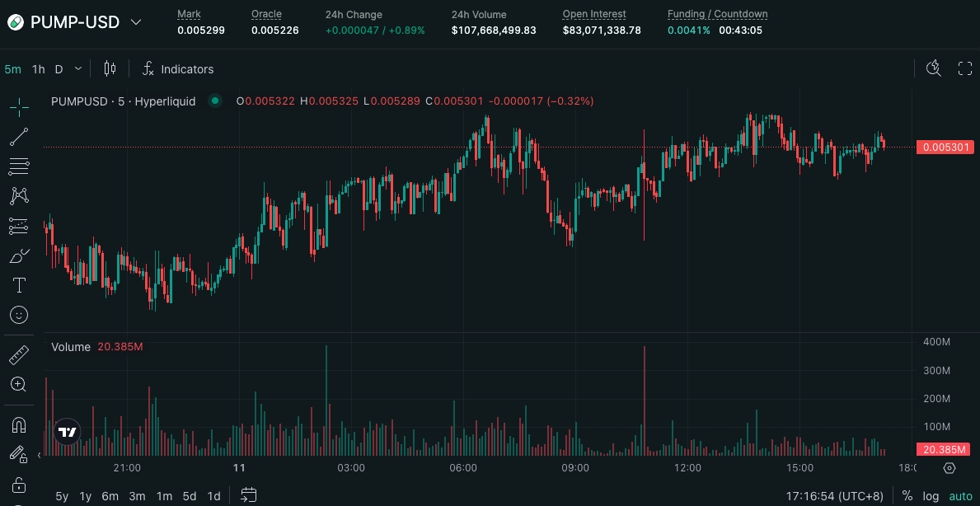
Task: Select the trend line drawing tool
Action: click(x=19, y=137)
